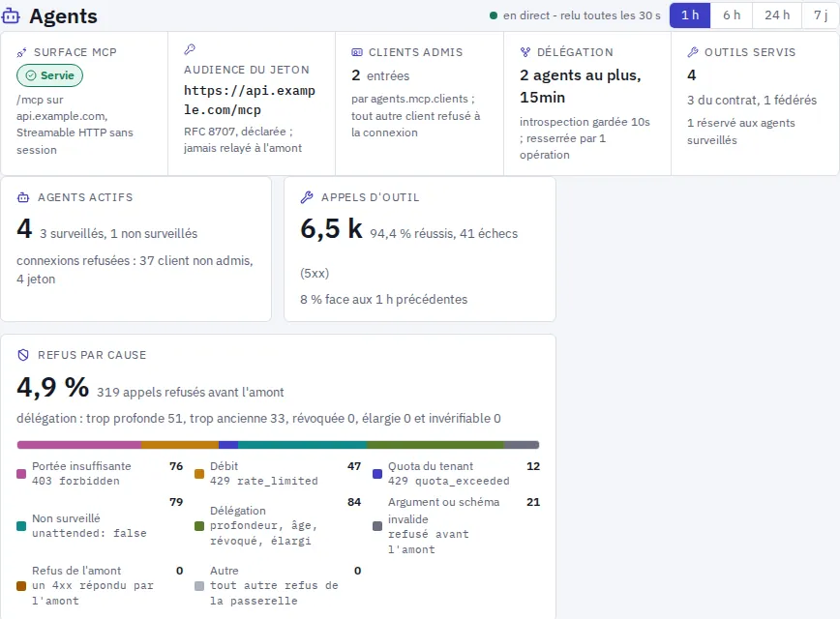Click the light gray Autre legend swatch
840x619 pixels.
click(x=199, y=586)
